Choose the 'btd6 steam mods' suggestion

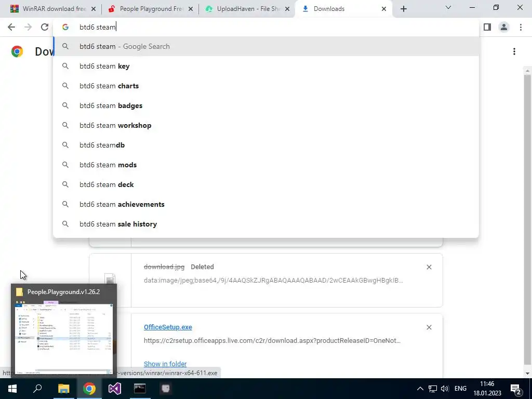tap(266, 165)
